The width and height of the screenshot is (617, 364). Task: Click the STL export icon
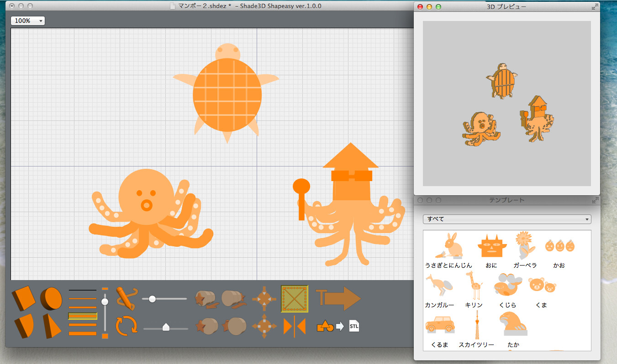(x=354, y=326)
